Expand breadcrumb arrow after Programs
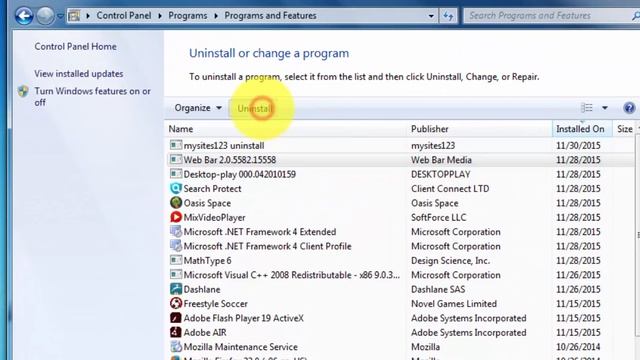This screenshot has width=640, height=360. tap(216, 16)
